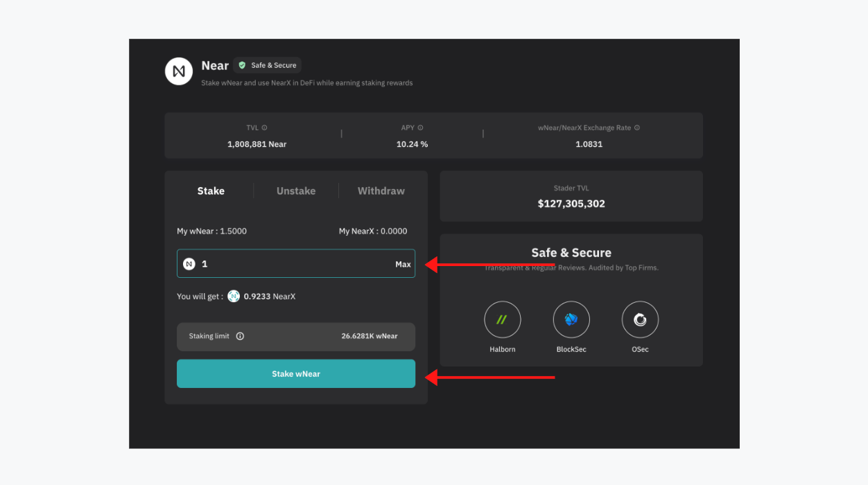Screen dimensions: 868x485
Task: Open the TVL info tooltip icon
Action: pos(265,128)
